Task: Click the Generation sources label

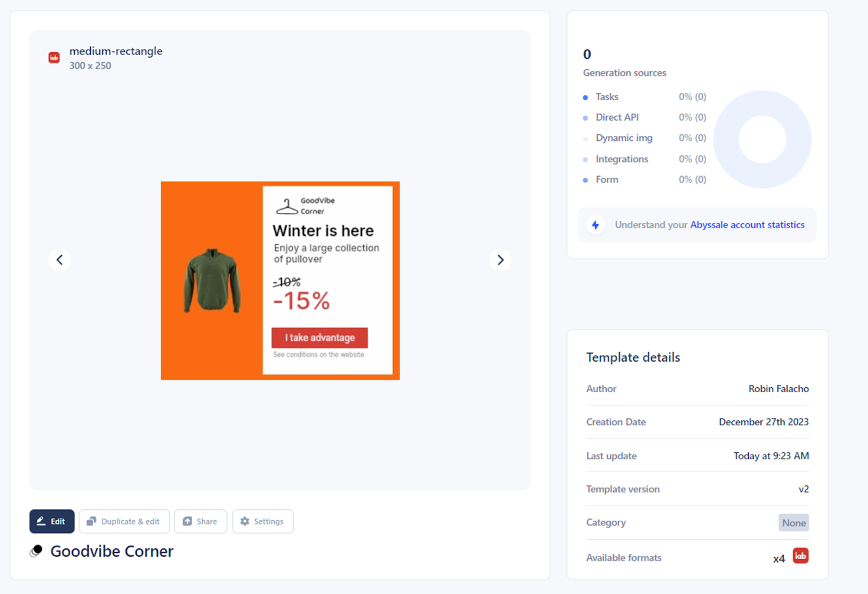Action: click(x=625, y=73)
